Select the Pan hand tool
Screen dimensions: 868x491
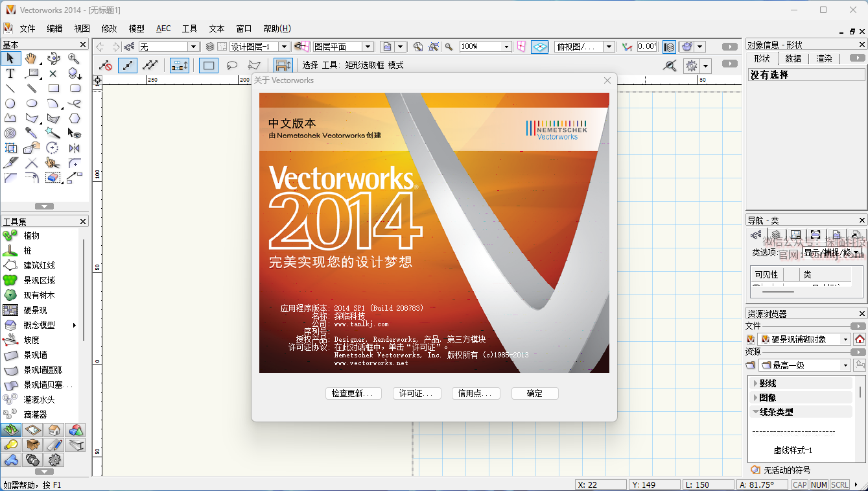(x=31, y=58)
